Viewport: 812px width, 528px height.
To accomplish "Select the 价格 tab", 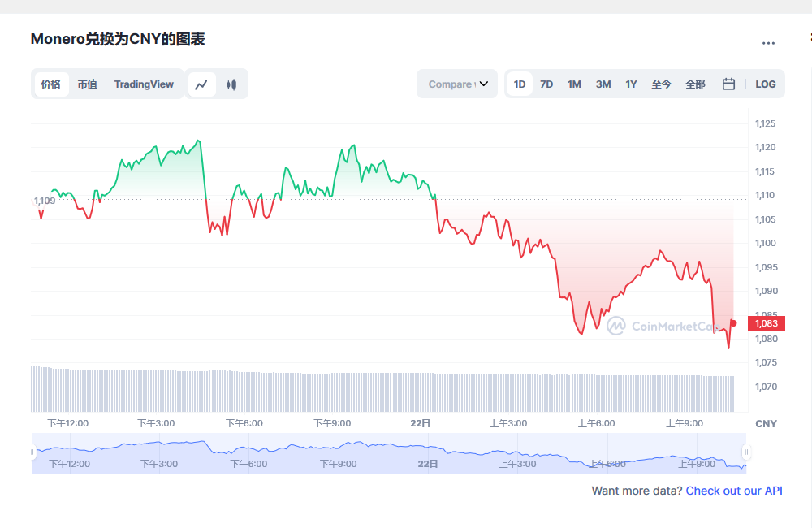I will (51, 84).
